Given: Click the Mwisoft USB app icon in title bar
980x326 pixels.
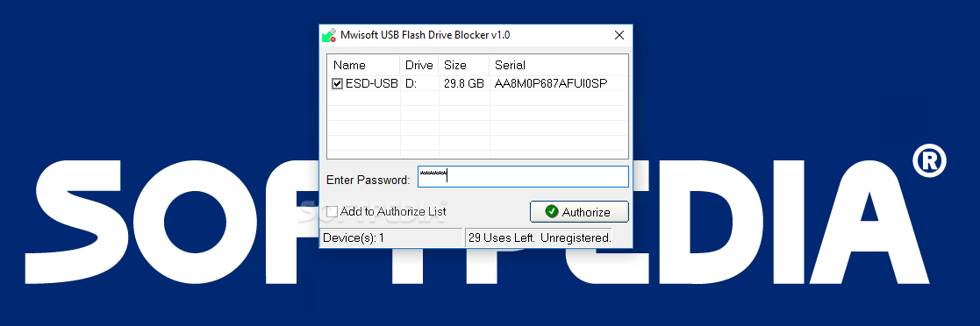Looking at the screenshot, I should pyautogui.click(x=329, y=35).
